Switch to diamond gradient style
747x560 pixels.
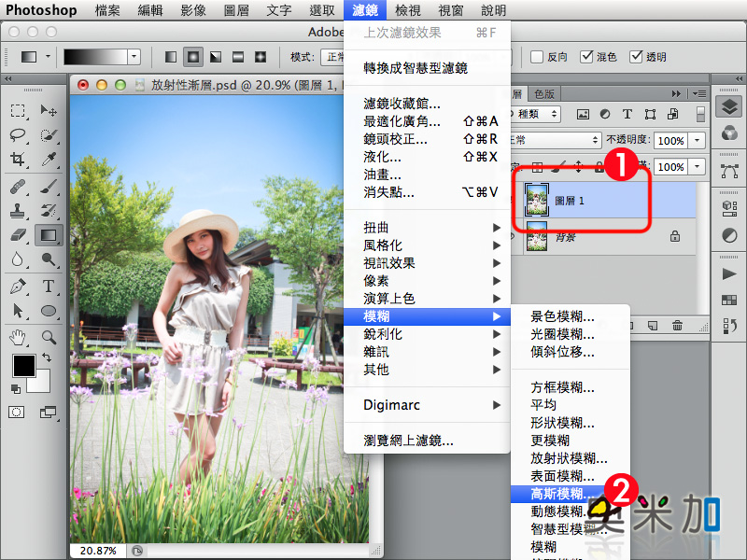261,57
